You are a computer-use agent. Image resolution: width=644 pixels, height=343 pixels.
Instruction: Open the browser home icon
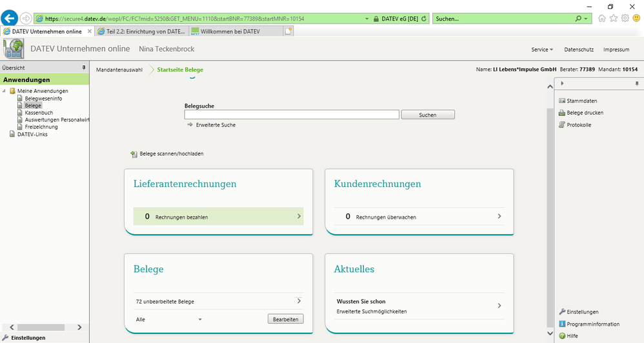point(601,19)
